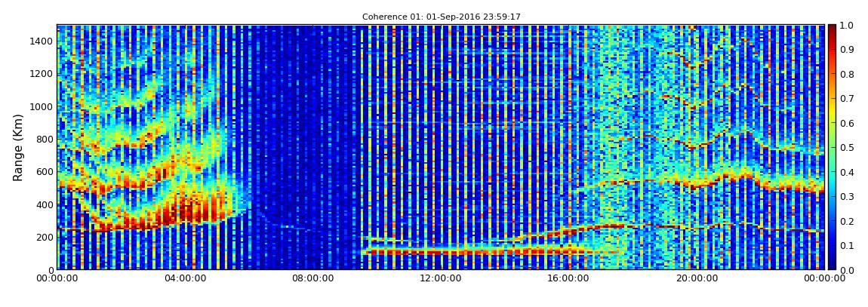The image size is (868, 307).
Task: Click the 1200 range tick label
Action: coord(43,74)
